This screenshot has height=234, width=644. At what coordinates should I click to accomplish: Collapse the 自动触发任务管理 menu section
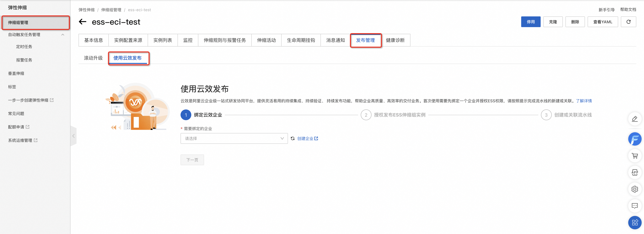(63, 35)
